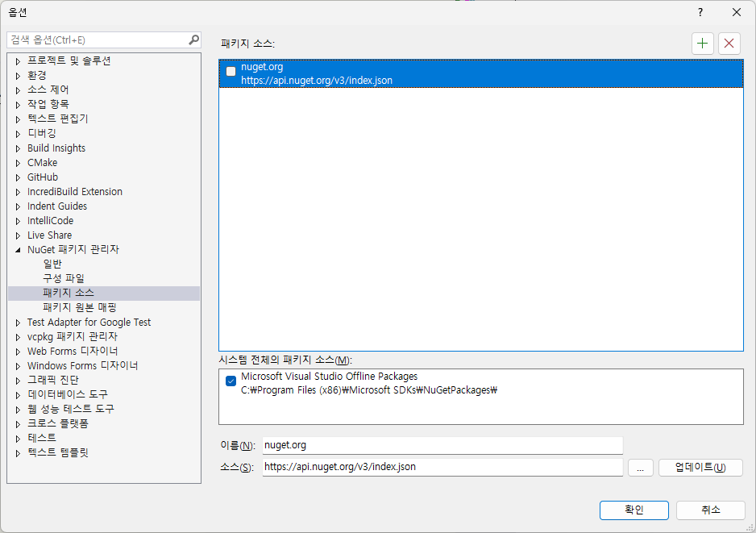Select the 데이터베이스 도구 category
Screen dimensions: 756x533
(68, 394)
